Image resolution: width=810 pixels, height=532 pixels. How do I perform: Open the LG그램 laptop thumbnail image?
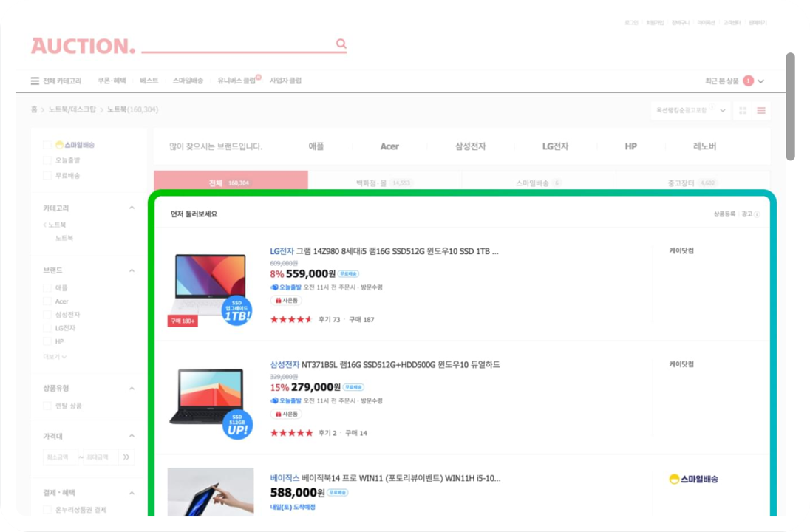pos(210,289)
